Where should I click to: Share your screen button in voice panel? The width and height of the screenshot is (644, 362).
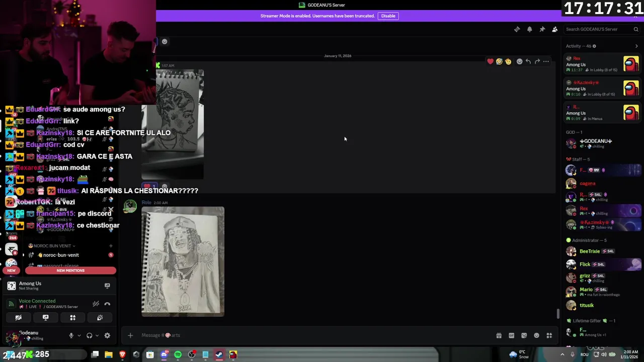[45, 318]
